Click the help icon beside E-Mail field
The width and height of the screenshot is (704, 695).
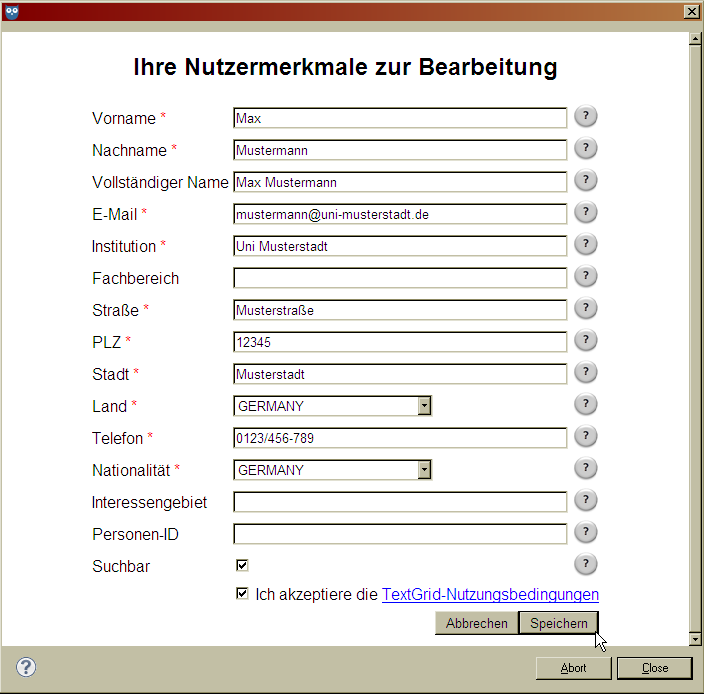[586, 213]
